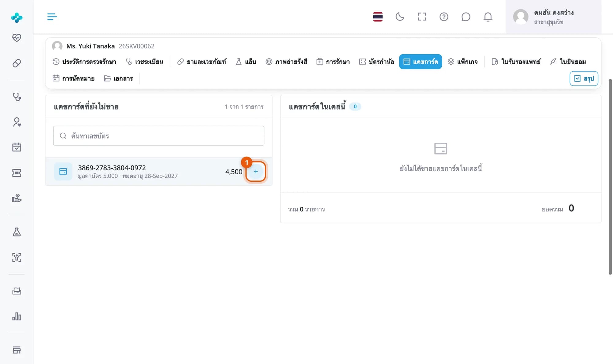Switch to แล็บ tab
Image resolution: width=613 pixels, height=364 pixels.
click(246, 62)
